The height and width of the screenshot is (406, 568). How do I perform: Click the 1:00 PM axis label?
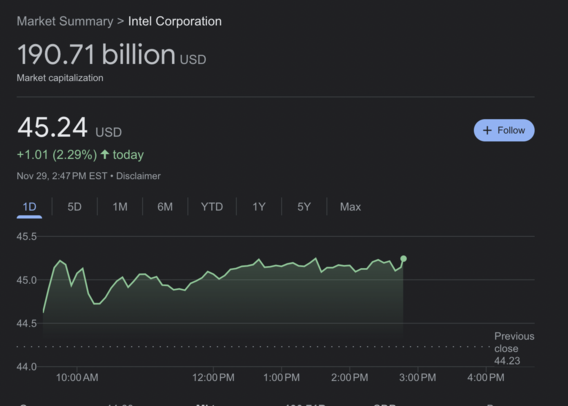(x=281, y=378)
